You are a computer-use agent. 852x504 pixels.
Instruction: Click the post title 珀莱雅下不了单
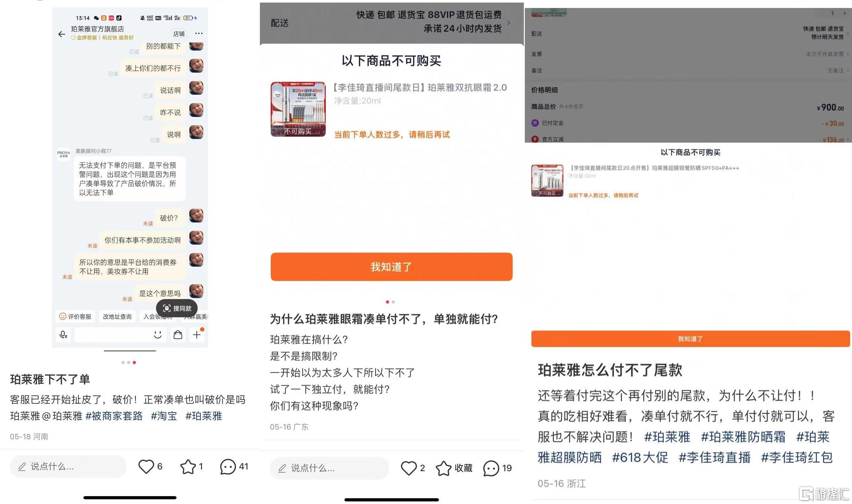pos(50,379)
